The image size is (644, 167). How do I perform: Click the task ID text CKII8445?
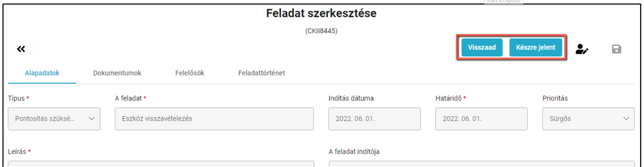tap(321, 31)
